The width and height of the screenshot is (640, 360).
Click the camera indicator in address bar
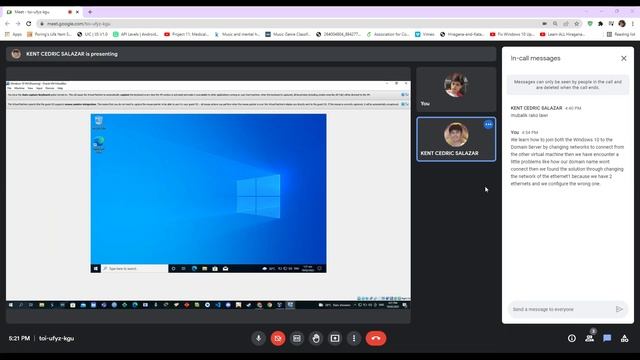[x=544, y=24]
